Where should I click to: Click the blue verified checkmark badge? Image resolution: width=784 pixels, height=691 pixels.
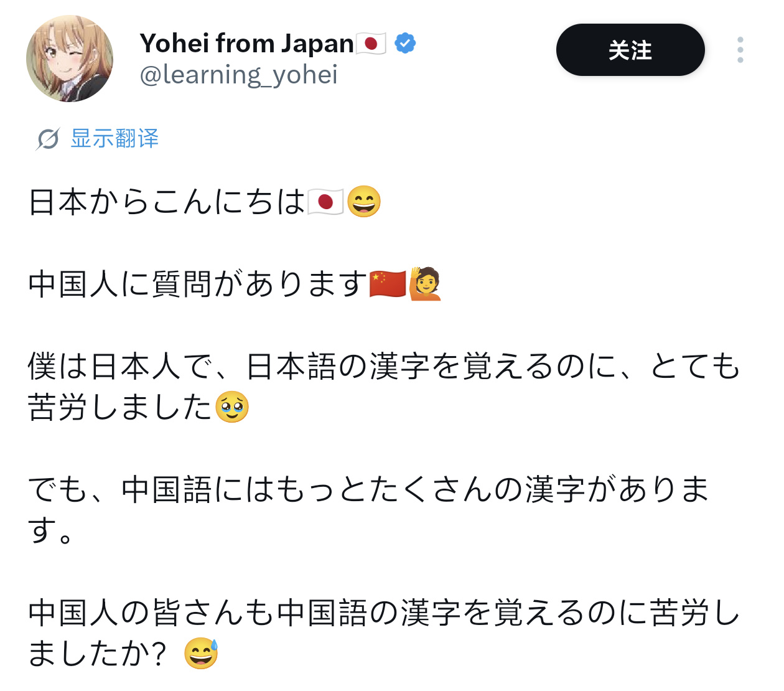(x=405, y=43)
